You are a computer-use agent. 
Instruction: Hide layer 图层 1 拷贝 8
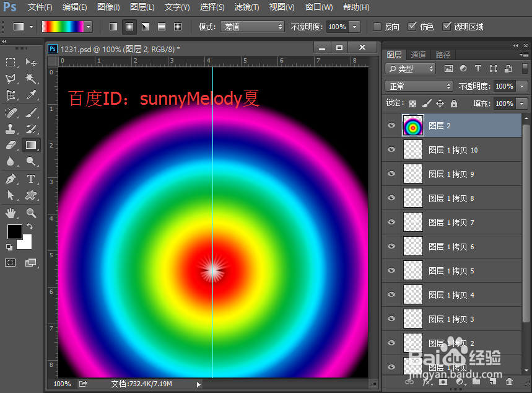(391, 198)
